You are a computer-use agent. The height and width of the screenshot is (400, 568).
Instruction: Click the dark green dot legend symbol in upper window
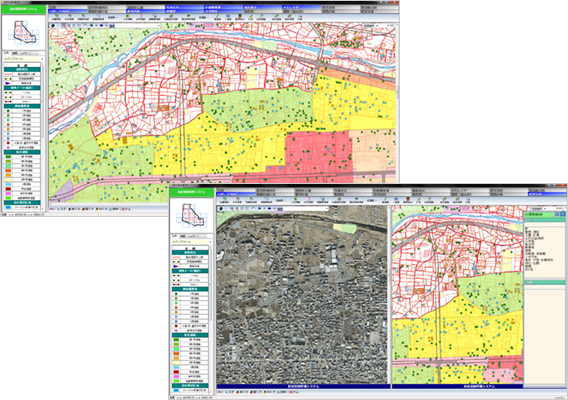[x=8, y=112]
